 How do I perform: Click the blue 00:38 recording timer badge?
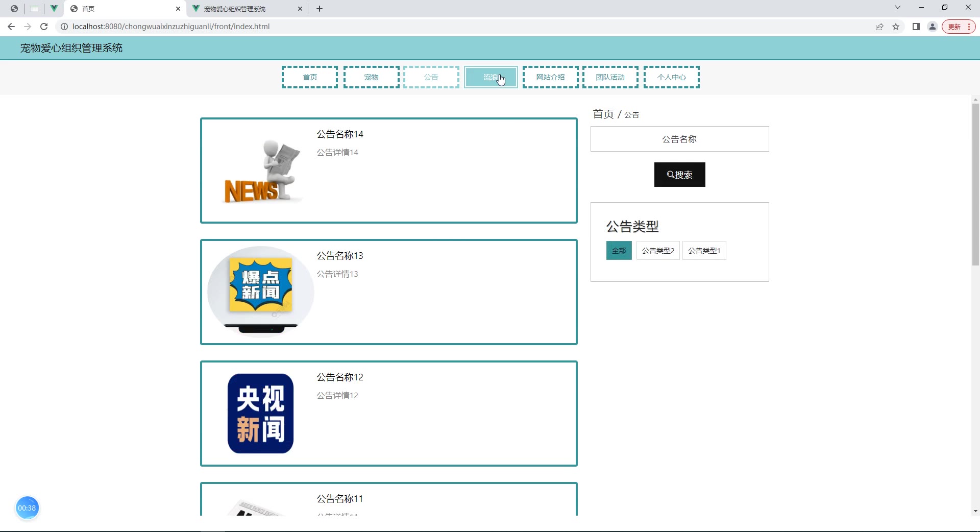pyautogui.click(x=27, y=508)
